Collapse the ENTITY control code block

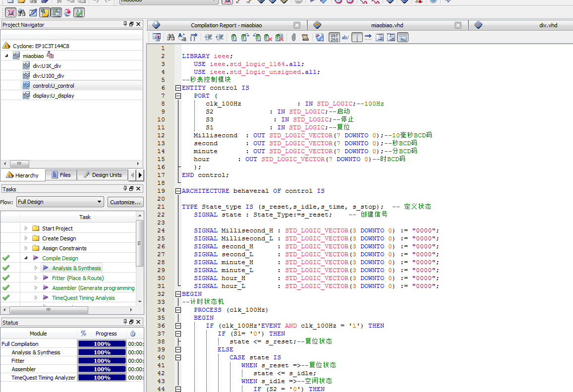(x=178, y=88)
